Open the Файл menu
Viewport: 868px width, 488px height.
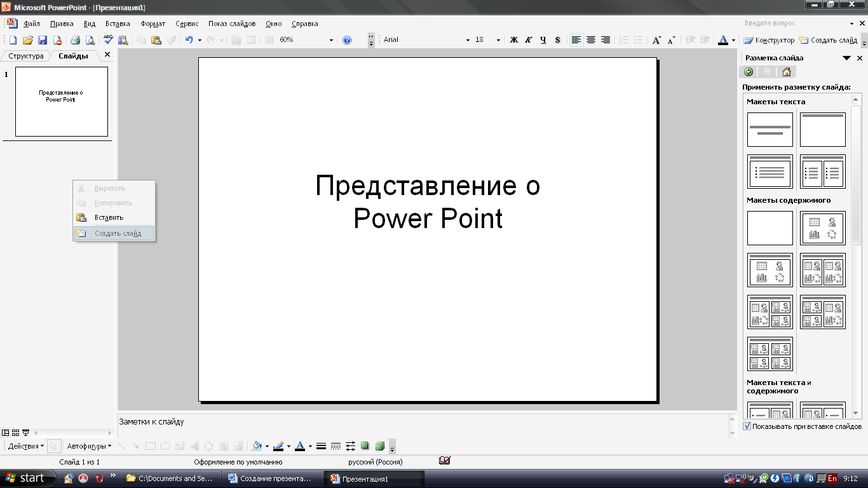point(31,24)
